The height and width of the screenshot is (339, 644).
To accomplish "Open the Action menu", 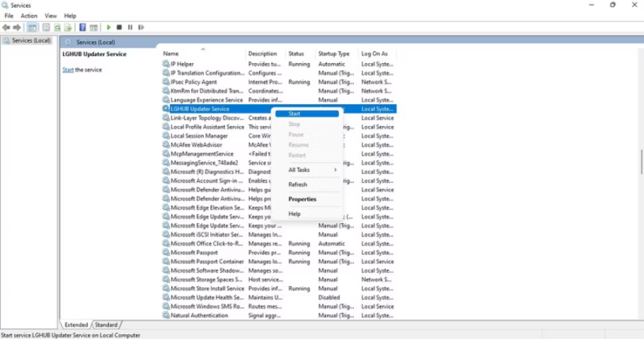I will pyautogui.click(x=29, y=16).
